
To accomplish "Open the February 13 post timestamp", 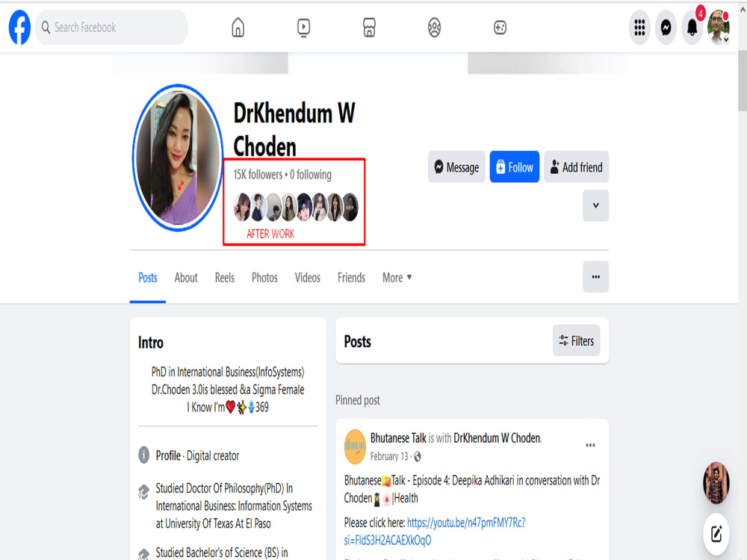I will tap(389, 457).
